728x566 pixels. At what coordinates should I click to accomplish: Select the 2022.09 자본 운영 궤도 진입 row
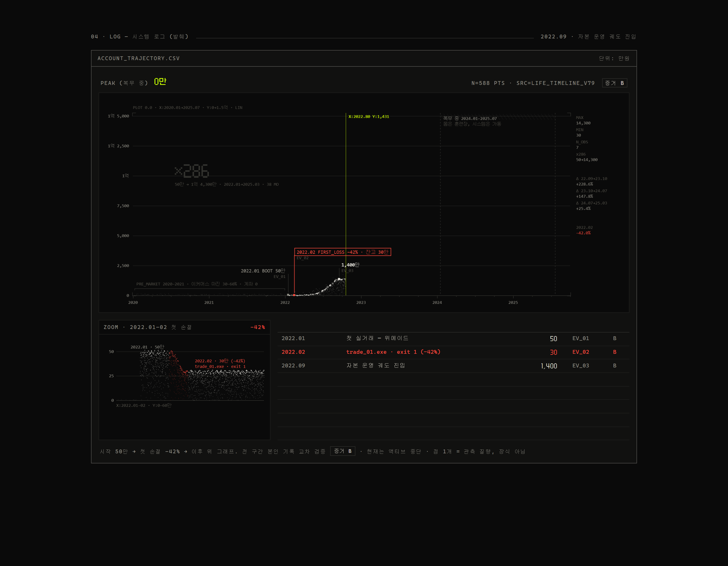(x=453, y=366)
